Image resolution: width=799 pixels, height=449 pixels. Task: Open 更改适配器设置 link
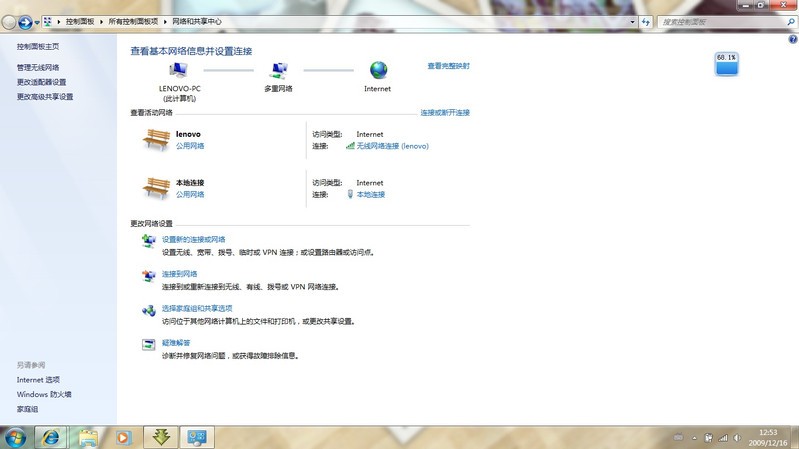pos(41,82)
